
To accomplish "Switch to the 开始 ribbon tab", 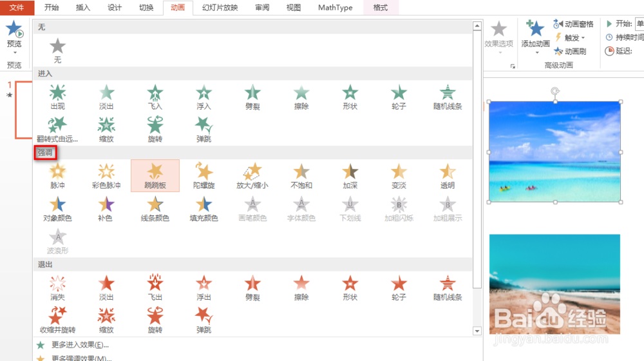I will [52, 7].
